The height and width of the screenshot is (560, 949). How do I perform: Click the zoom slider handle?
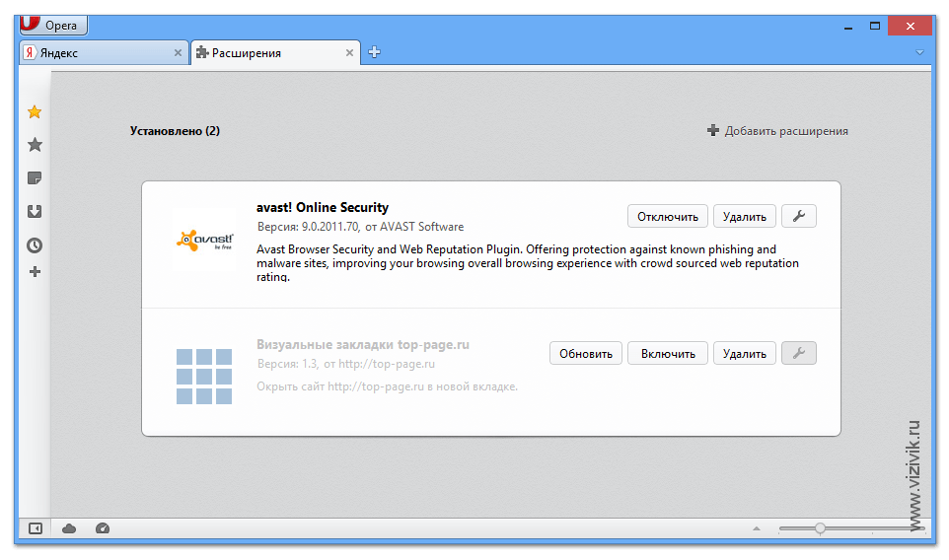point(820,527)
